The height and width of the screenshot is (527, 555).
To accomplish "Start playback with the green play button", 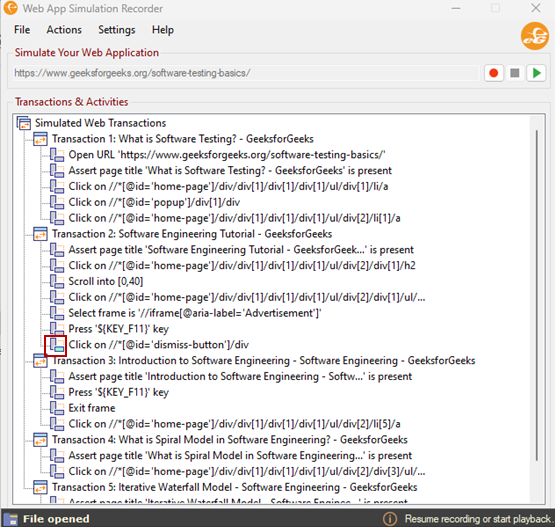I will (536, 73).
